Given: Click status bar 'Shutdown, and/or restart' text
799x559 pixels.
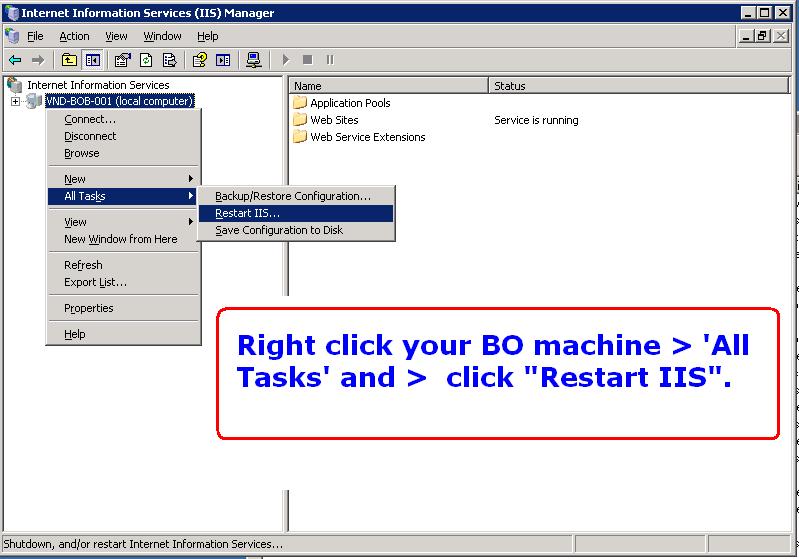Looking at the screenshot, I should 143,544.
